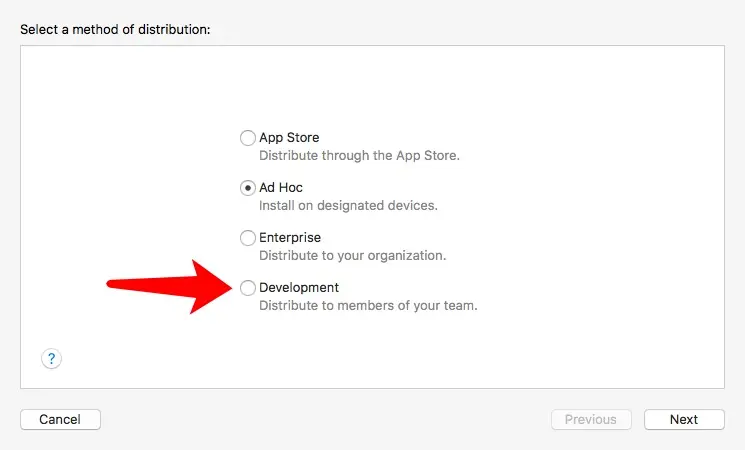Click "Distribute to members of your team." text
Viewport: 745px width, 450px height.
click(368, 306)
